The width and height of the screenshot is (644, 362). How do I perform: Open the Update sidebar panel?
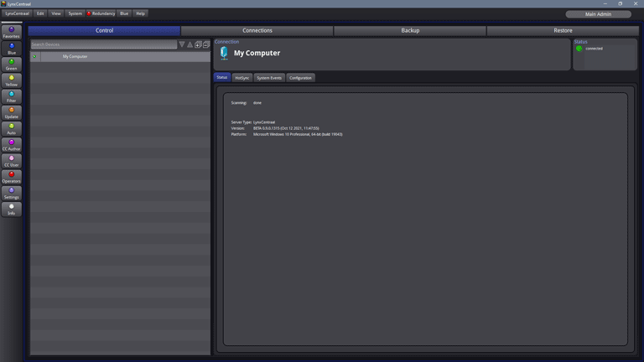pos(11,113)
